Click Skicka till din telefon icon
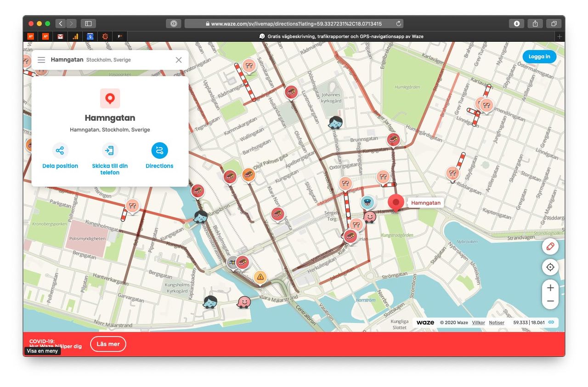The image size is (588, 387). 110,150
